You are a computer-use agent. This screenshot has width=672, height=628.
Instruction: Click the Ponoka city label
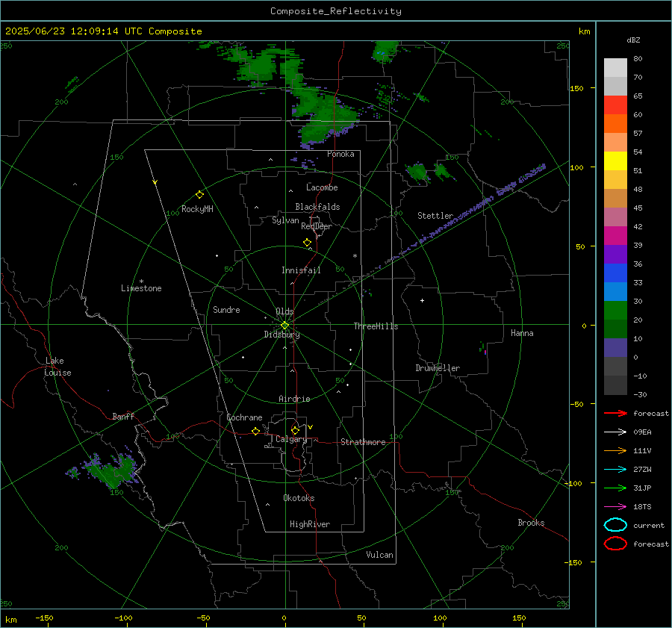(x=340, y=154)
